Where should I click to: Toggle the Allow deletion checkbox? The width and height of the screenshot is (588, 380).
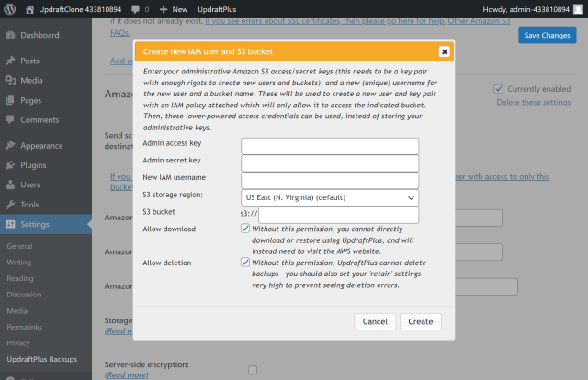point(245,262)
